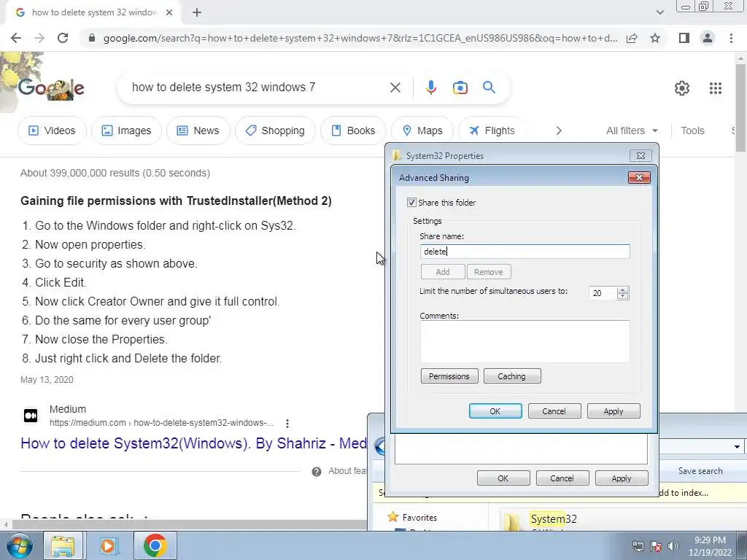Open Explorer address bar dropdown arrow
The height and width of the screenshot is (560, 747).
coord(737,447)
